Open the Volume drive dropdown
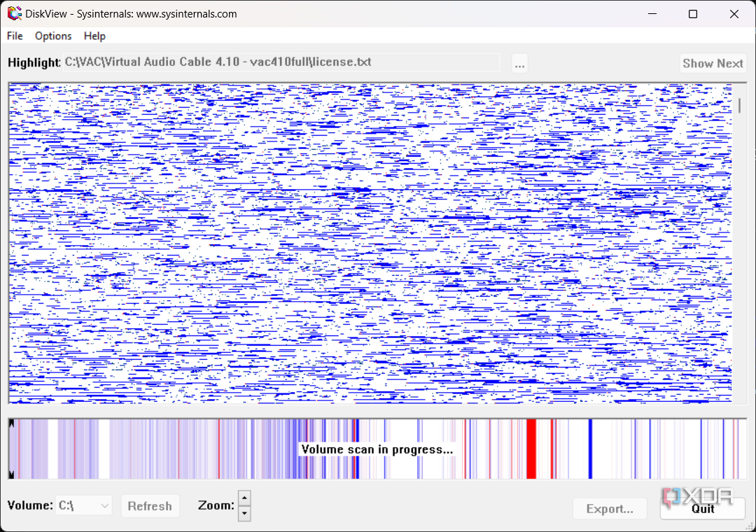 pos(84,505)
